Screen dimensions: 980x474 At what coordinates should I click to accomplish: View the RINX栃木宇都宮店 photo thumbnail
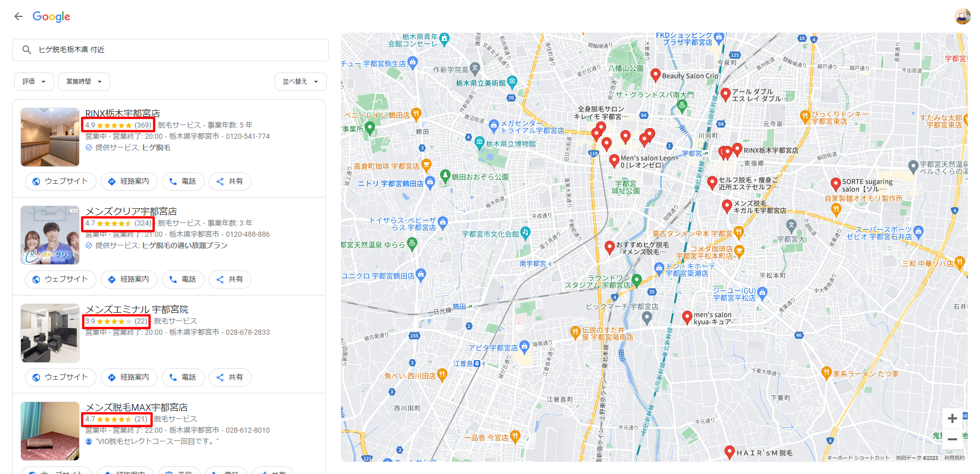[x=50, y=137]
